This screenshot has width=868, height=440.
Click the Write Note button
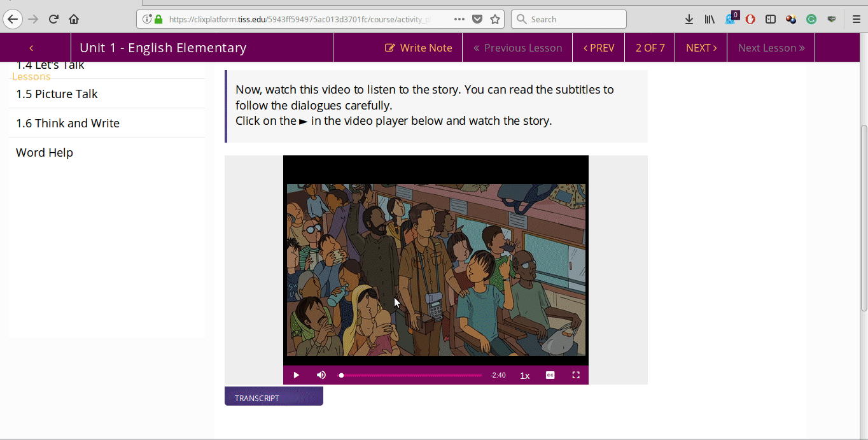click(x=419, y=48)
